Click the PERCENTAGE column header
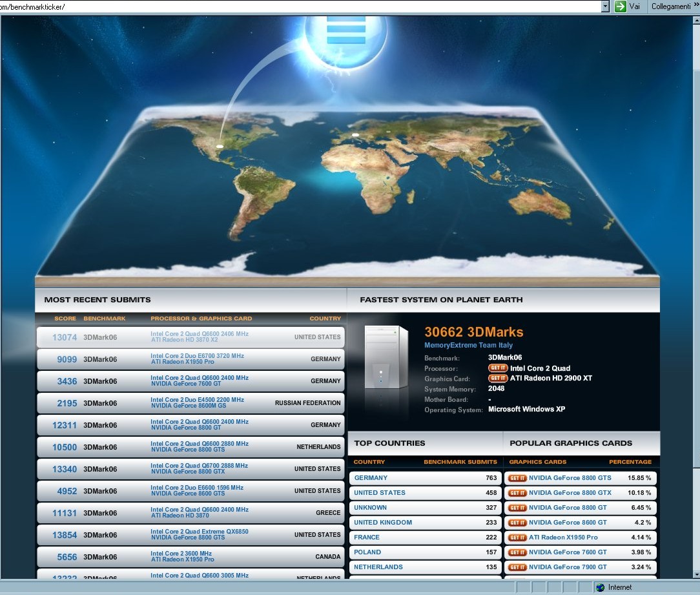The image size is (700, 595). [x=630, y=462]
